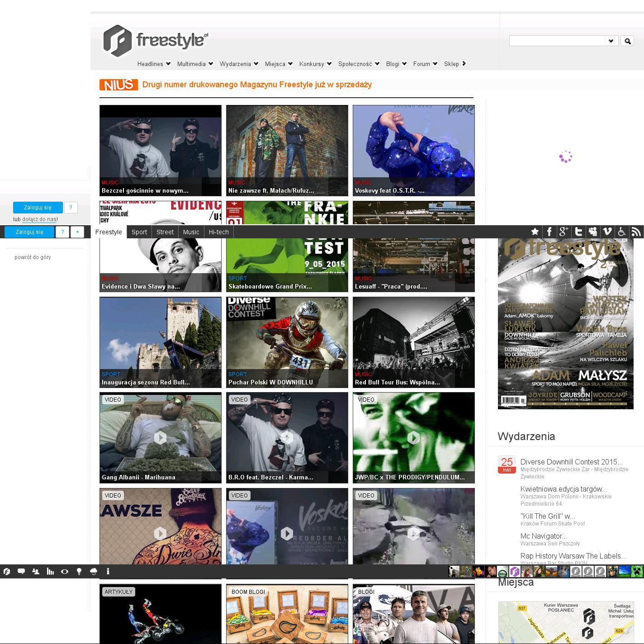Click the Twitter bird icon
Viewport: 644px width, 644px height.
coord(578,232)
